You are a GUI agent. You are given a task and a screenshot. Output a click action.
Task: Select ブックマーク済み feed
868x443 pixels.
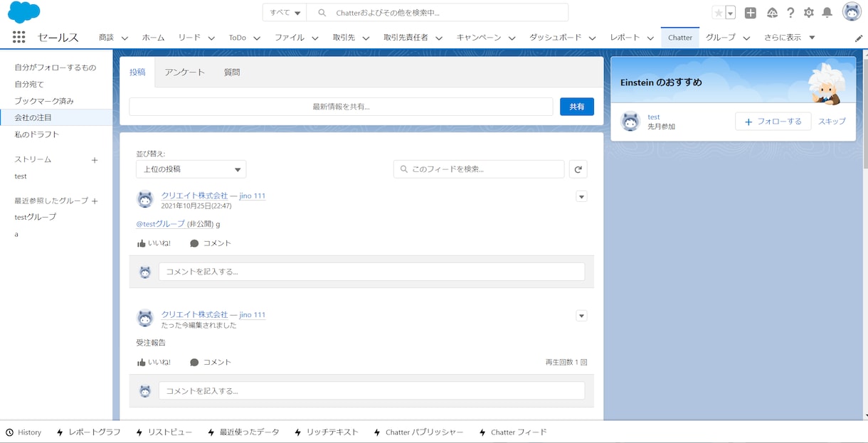coord(44,101)
